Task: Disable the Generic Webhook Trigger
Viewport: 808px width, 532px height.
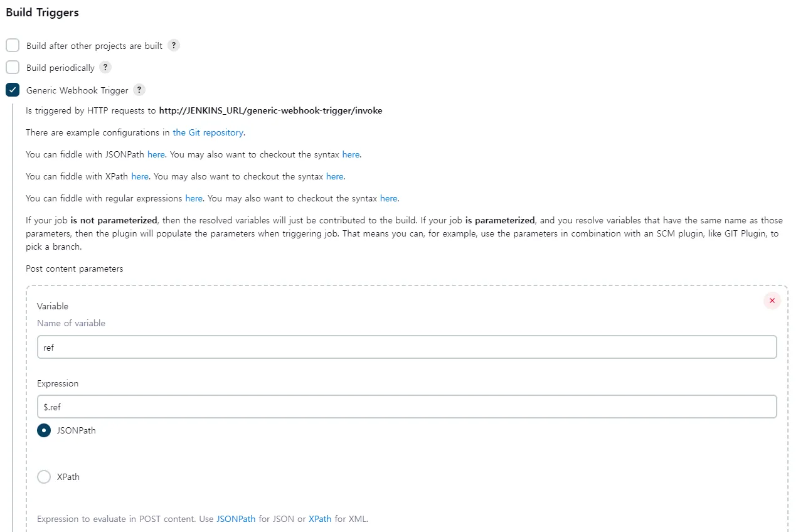Action: tap(12, 90)
